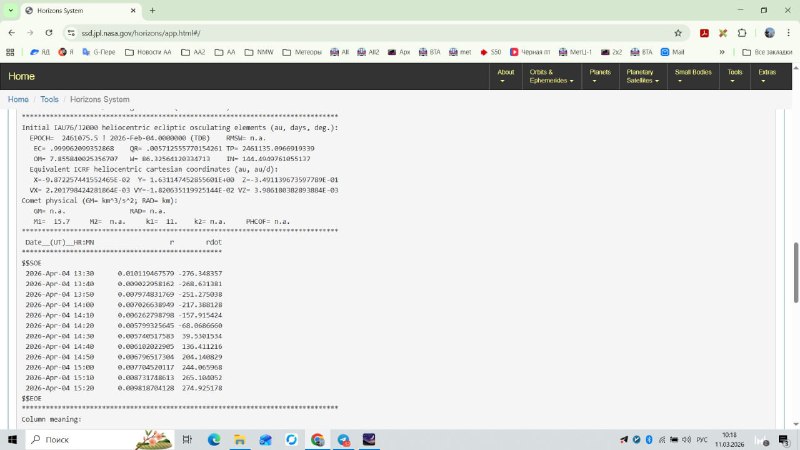Viewport: 800px width, 450px height.
Task: Click the РУС language indicator
Action: pos(702,439)
